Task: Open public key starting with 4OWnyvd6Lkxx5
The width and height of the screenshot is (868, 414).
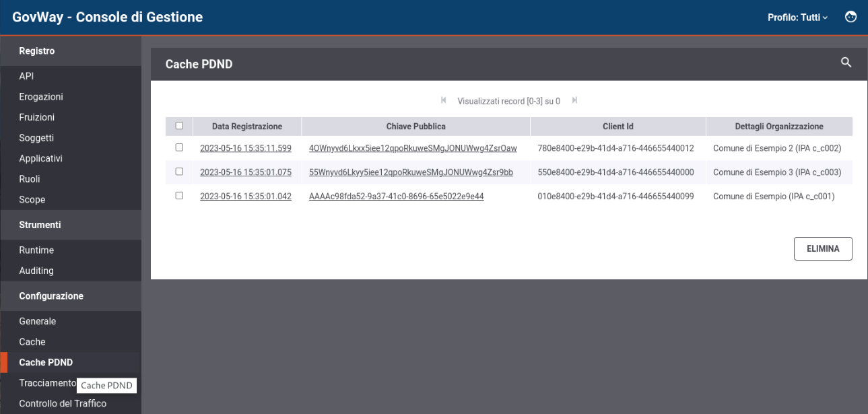Action: [413, 148]
